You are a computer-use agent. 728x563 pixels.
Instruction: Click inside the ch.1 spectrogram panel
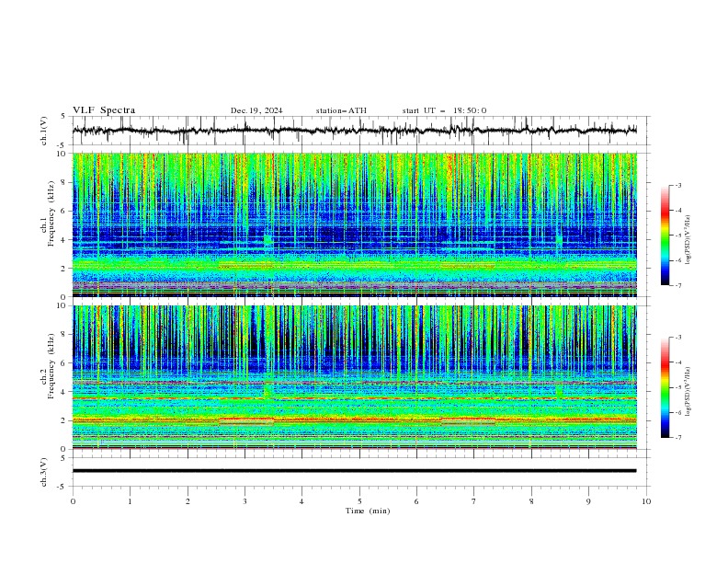354,224
